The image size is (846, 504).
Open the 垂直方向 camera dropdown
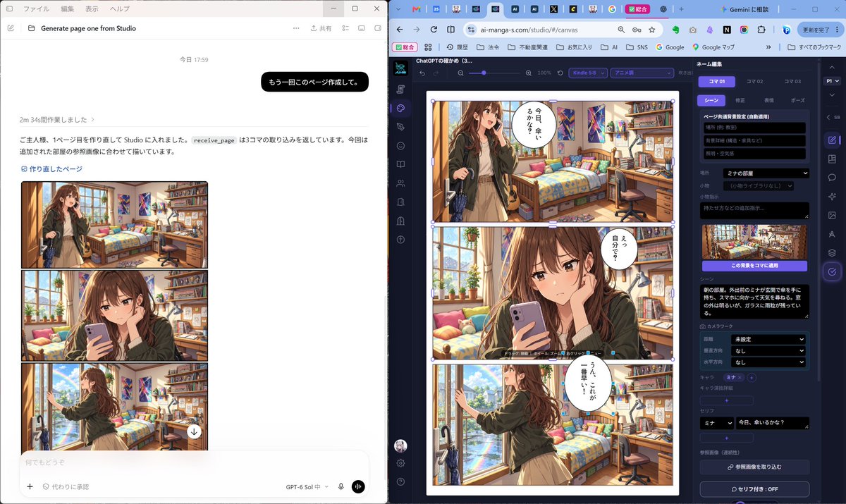tap(768, 350)
